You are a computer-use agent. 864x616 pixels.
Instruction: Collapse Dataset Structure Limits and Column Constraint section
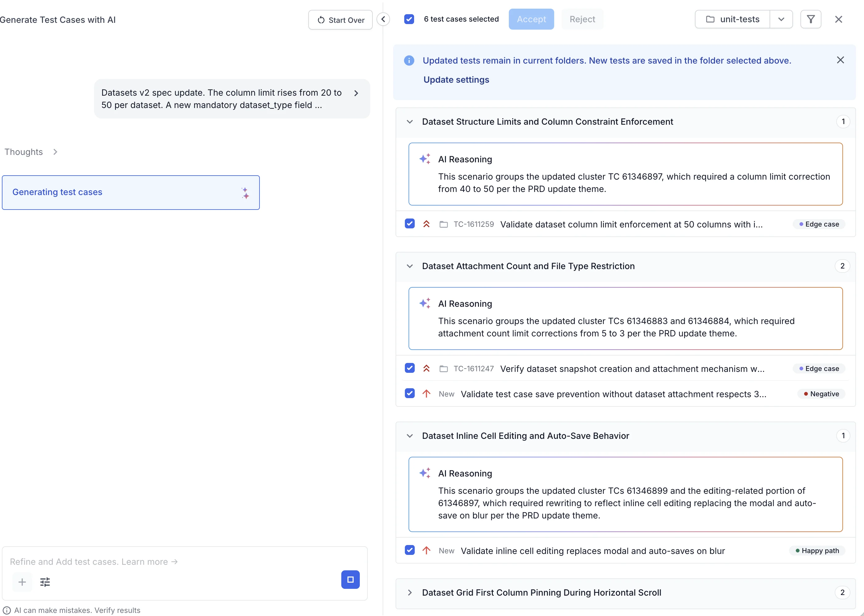click(409, 122)
